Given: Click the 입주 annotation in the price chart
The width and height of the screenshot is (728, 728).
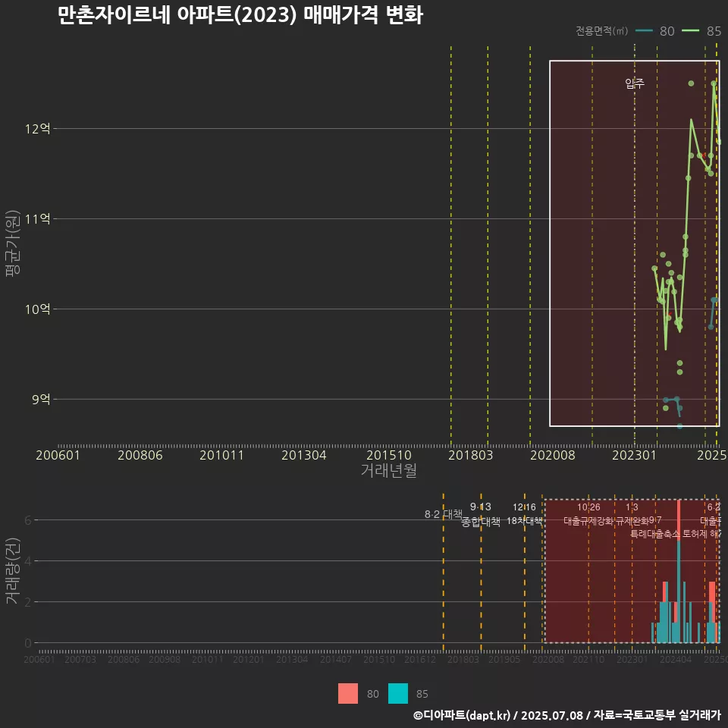Looking at the screenshot, I should 635,83.
